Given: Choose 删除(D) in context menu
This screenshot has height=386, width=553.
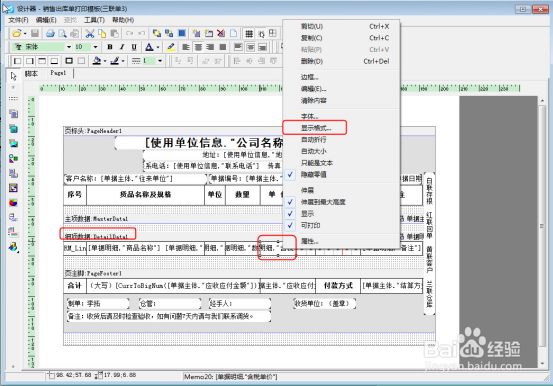Looking at the screenshot, I should click(x=341, y=61).
